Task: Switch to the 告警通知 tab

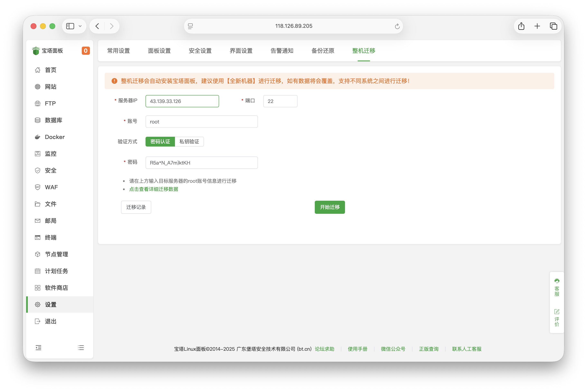Action: [x=282, y=51]
